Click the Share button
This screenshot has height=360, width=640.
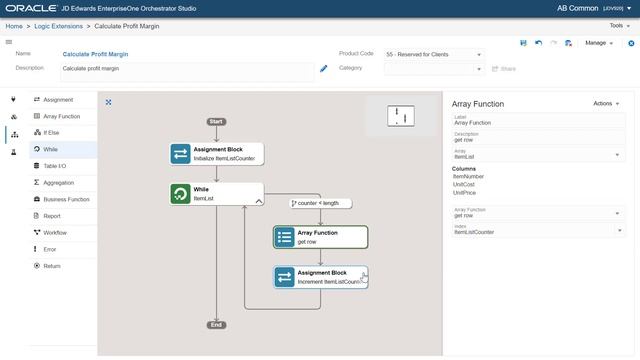504,69
